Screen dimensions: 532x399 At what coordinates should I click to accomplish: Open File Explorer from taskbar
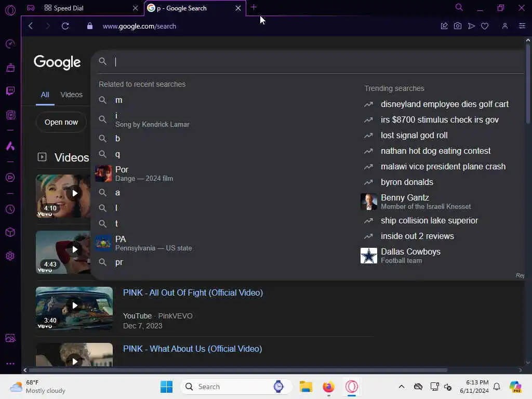click(305, 387)
